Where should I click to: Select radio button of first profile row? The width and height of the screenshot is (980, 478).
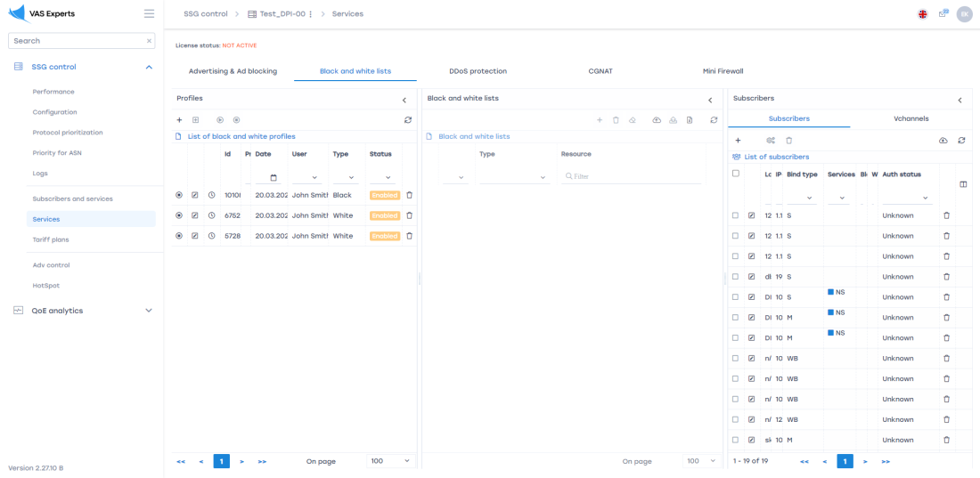179,195
